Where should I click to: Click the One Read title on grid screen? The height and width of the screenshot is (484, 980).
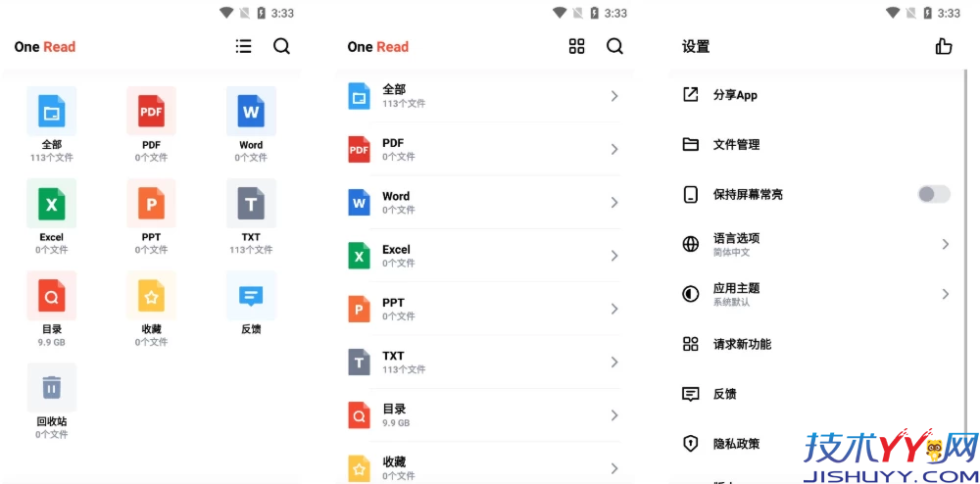pyautogui.click(x=45, y=47)
